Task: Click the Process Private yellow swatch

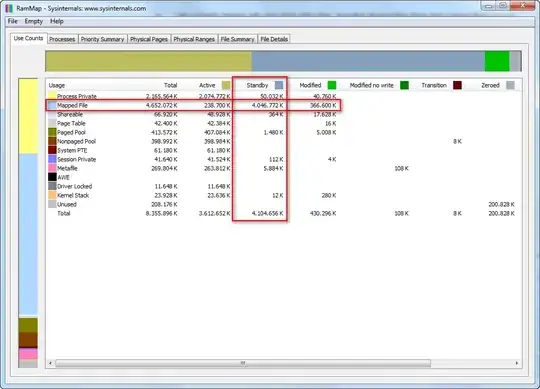Action: (x=52, y=96)
